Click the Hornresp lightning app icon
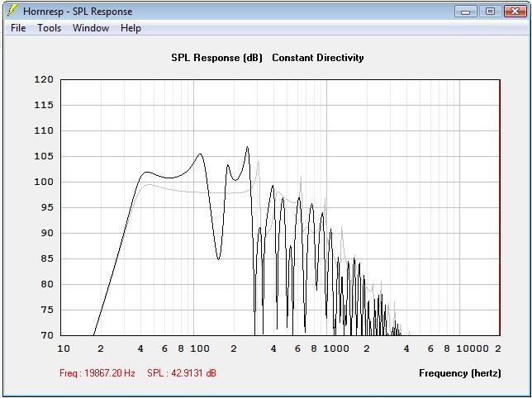 pyautogui.click(x=12, y=11)
